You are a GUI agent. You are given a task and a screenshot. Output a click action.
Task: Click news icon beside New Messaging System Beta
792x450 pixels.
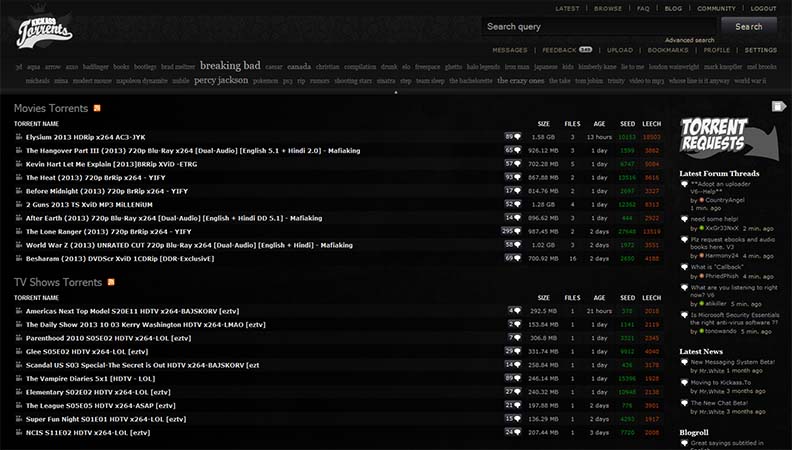point(684,362)
